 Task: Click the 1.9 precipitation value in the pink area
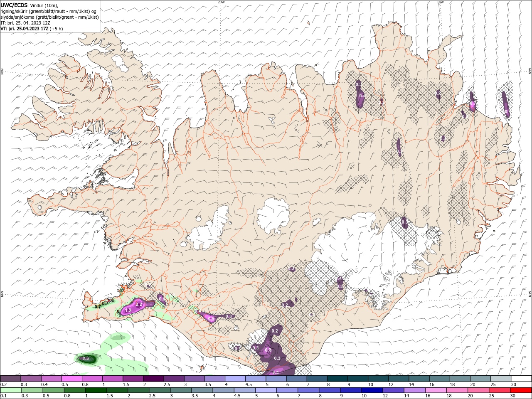128,310
